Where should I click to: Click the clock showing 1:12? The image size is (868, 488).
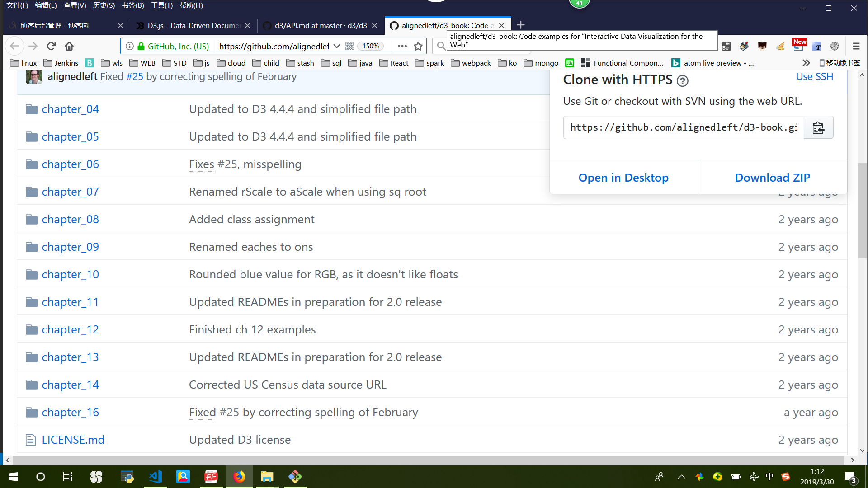(x=817, y=471)
